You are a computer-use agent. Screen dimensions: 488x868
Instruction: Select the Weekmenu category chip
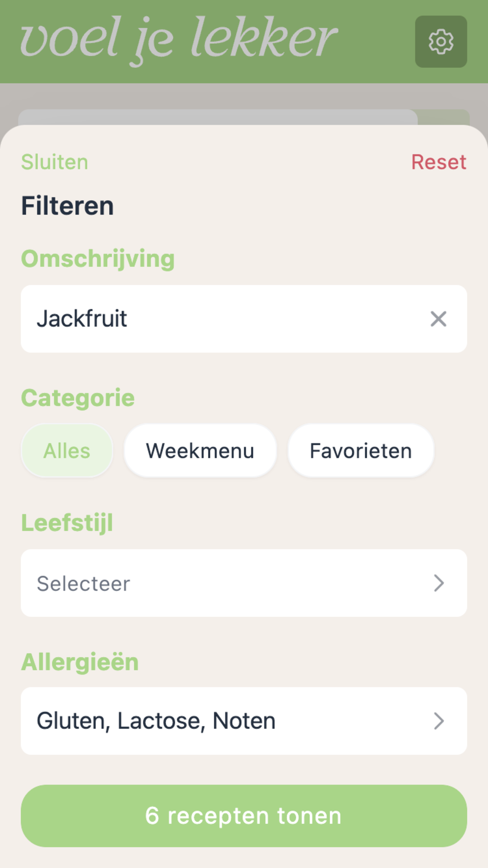pyautogui.click(x=200, y=451)
